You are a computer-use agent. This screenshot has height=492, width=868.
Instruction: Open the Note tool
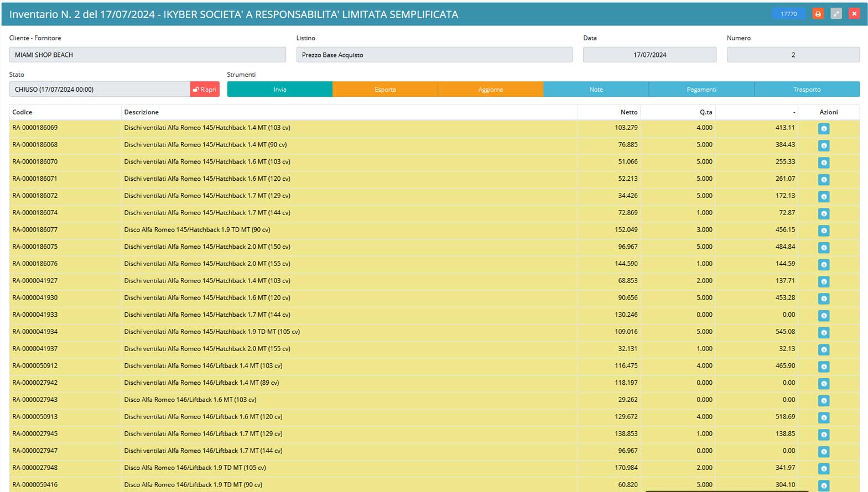pos(596,89)
